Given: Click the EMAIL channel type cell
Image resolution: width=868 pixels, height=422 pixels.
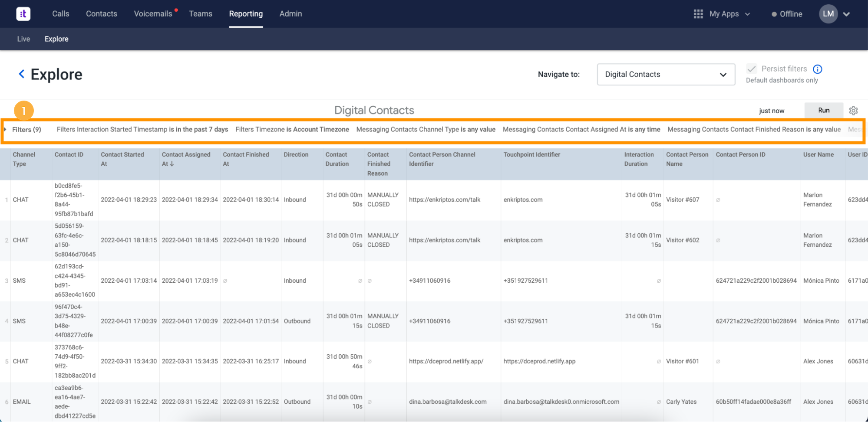Looking at the screenshot, I should 22,402.
